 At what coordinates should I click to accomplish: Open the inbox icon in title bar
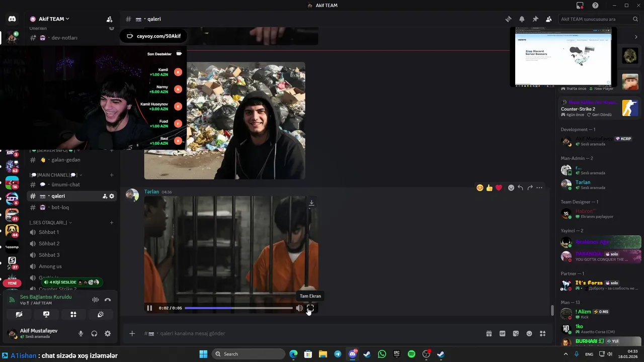[x=580, y=6]
